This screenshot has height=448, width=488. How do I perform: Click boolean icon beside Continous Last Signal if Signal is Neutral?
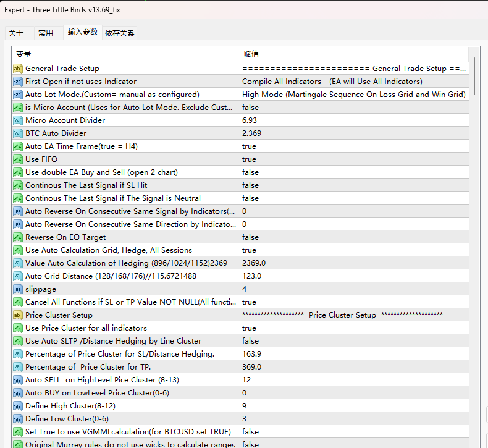tap(18, 198)
